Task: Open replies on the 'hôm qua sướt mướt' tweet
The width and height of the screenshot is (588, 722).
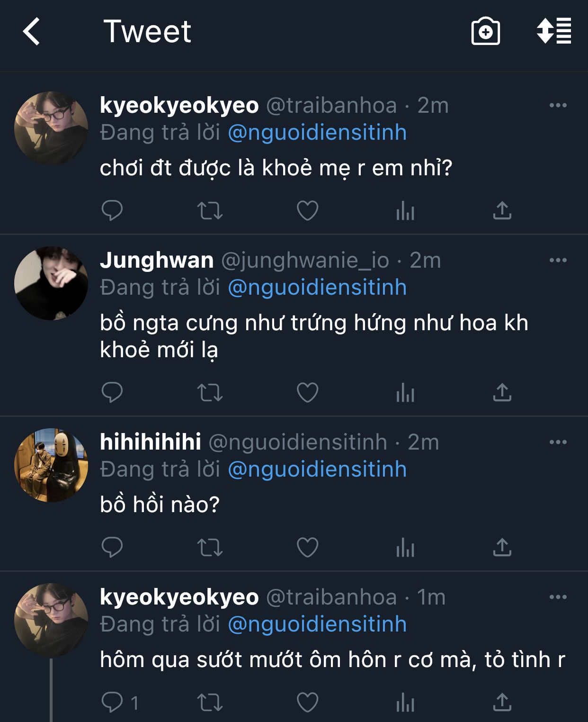Action: tap(112, 703)
